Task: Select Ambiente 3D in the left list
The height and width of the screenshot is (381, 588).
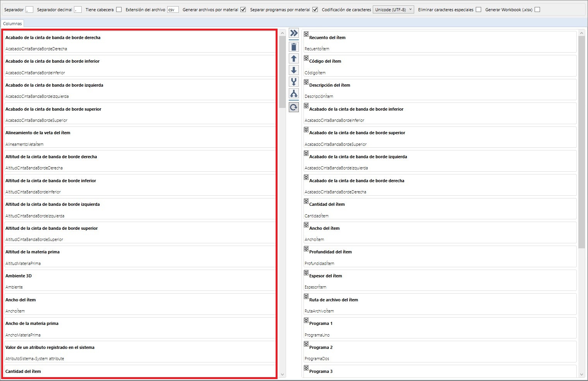Action: pyautogui.click(x=19, y=276)
